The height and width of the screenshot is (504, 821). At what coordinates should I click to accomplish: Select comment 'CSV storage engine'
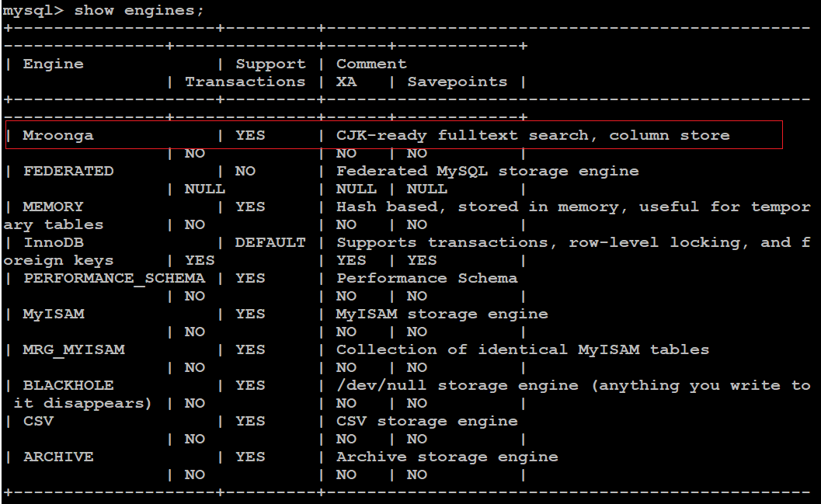pos(426,422)
